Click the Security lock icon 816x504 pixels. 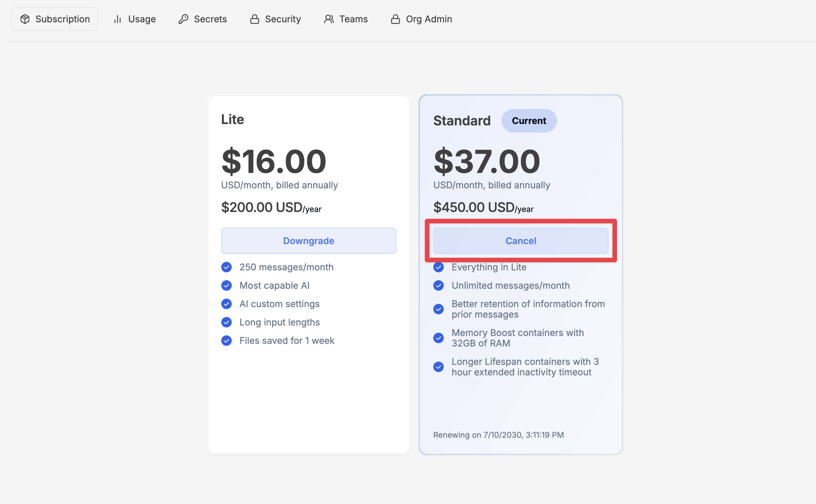pos(254,19)
